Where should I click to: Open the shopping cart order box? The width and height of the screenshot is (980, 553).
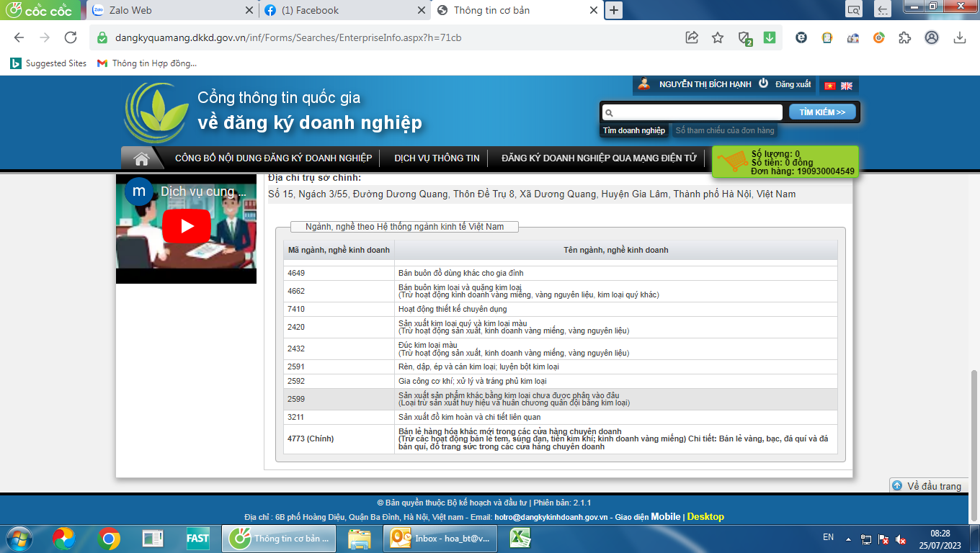click(785, 162)
